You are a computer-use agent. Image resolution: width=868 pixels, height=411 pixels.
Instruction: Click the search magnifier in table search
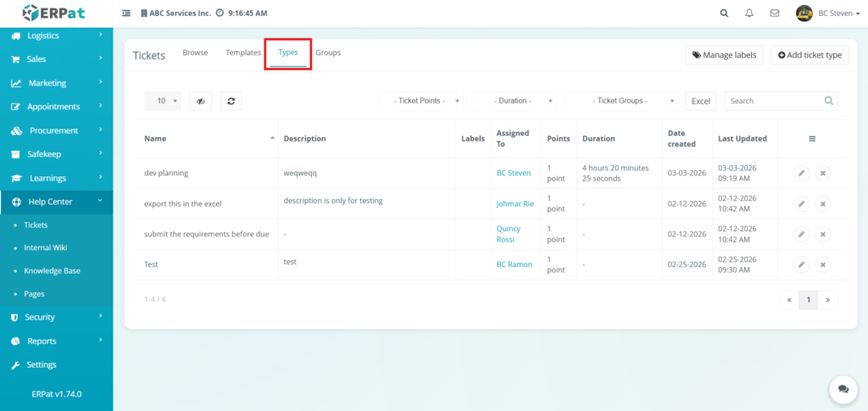829,101
